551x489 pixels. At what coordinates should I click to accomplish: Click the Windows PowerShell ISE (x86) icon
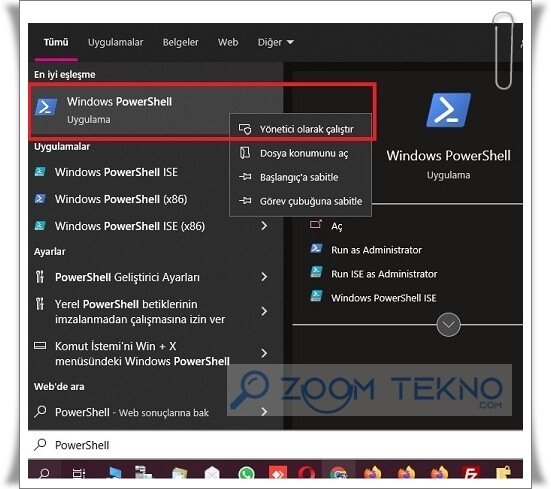[40, 226]
